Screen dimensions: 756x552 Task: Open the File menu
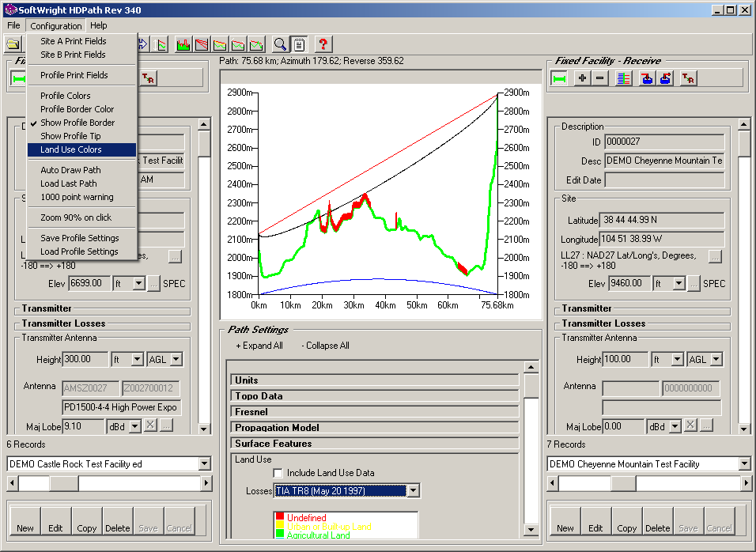point(13,25)
